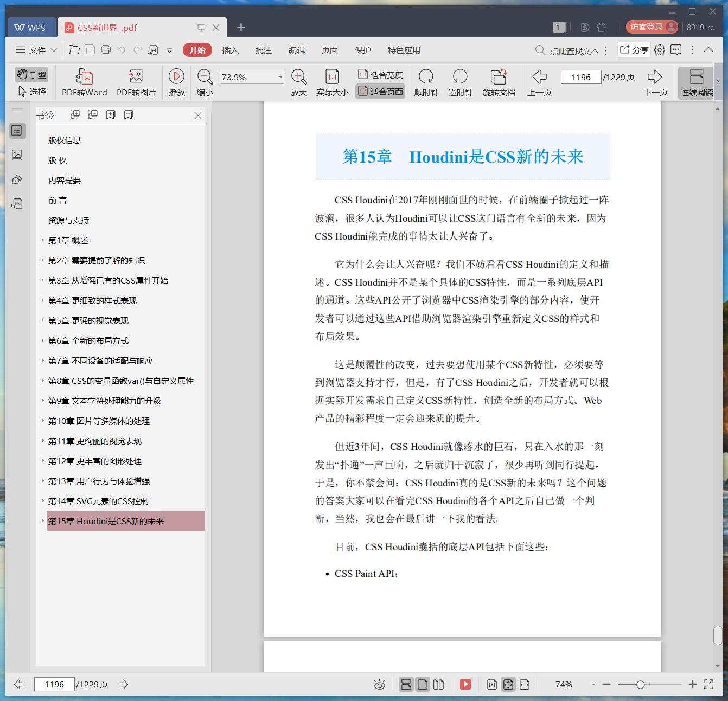The height and width of the screenshot is (701, 728).
Task: Toggle 适合页面 fit-page mode
Action: [x=380, y=91]
